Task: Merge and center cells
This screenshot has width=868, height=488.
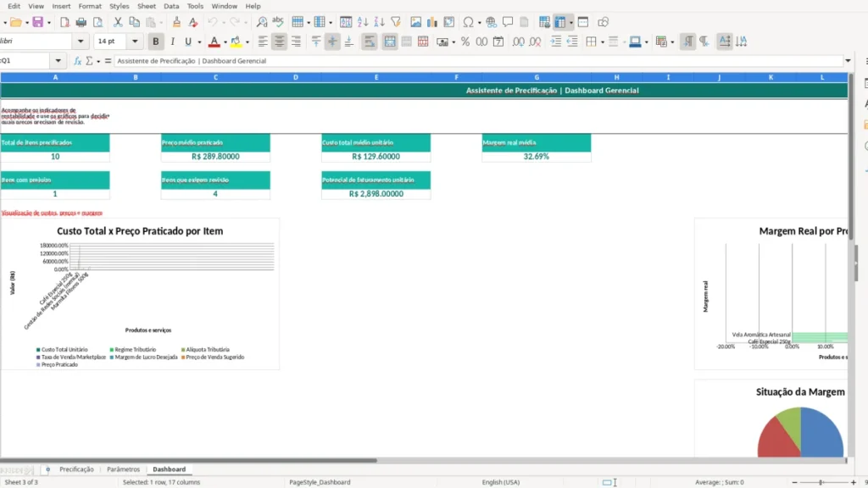Action: [x=390, y=42]
